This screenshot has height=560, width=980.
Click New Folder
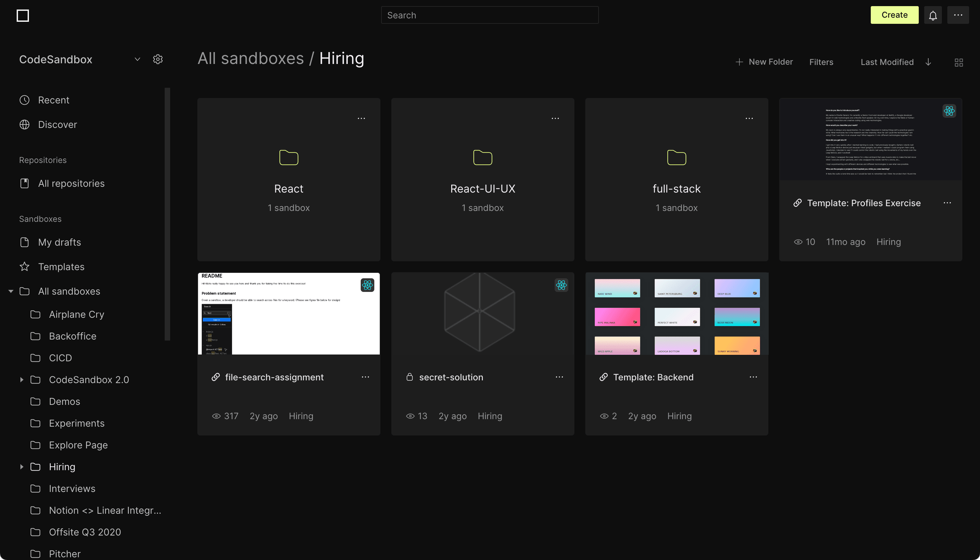(x=764, y=62)
